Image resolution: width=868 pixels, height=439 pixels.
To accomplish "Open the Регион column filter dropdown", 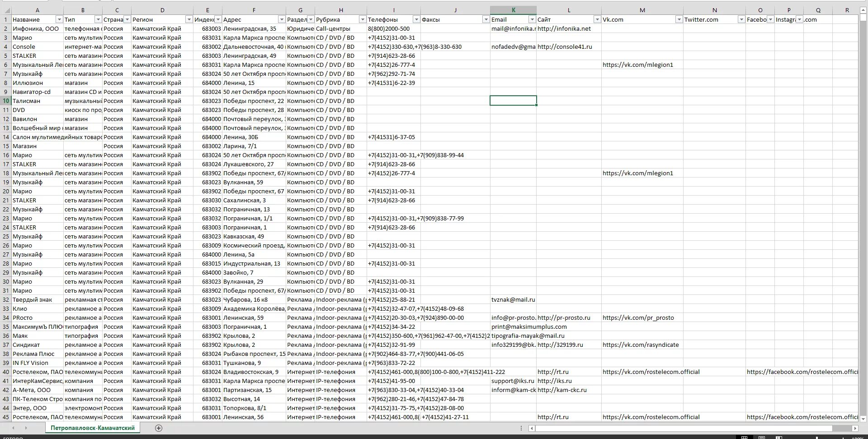I will [189, 19].
